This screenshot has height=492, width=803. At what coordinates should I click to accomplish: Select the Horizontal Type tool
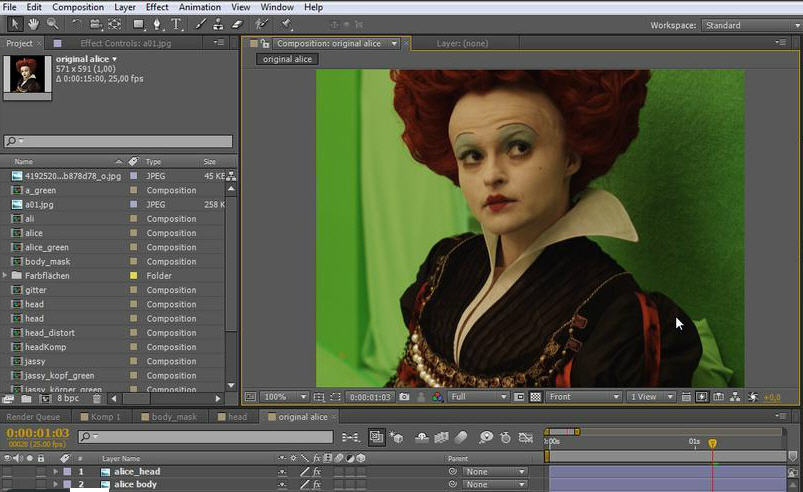177,24
